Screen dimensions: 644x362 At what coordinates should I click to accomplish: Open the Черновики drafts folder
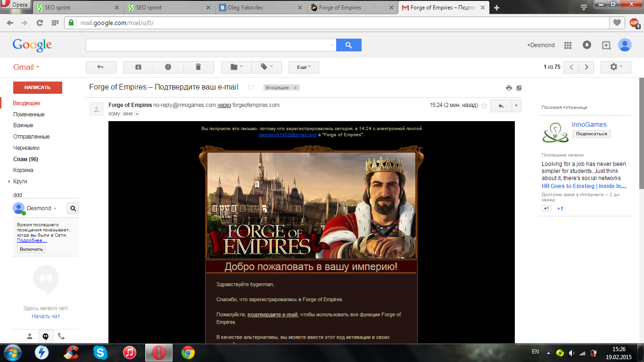pyautogui.click(x=26, y=148)
